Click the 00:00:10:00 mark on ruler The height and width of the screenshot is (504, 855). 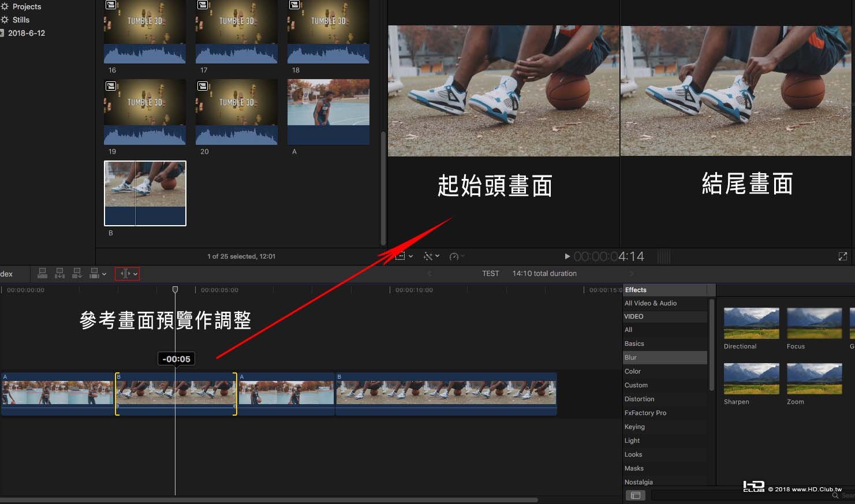coord(414,290)
